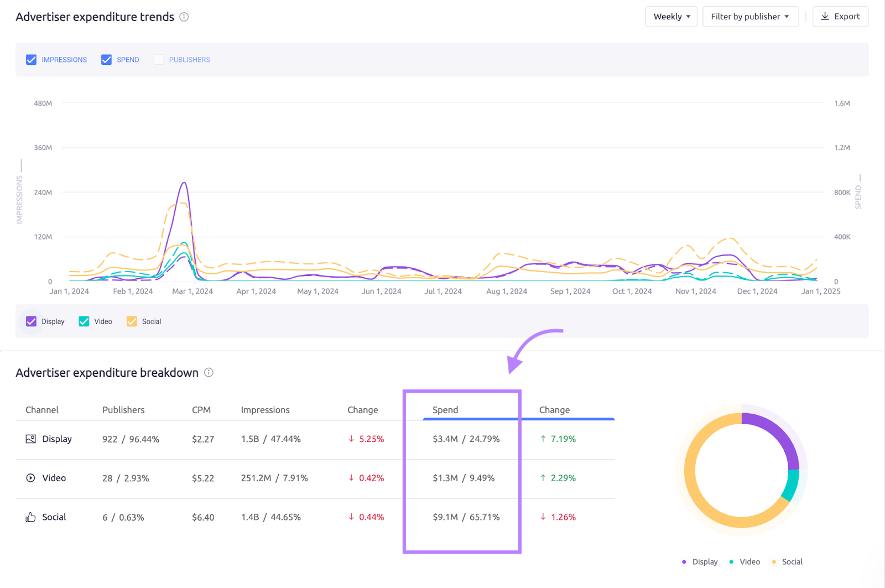Click the $6.40 CPM value
885x588 pixels.
pos(203,517)
